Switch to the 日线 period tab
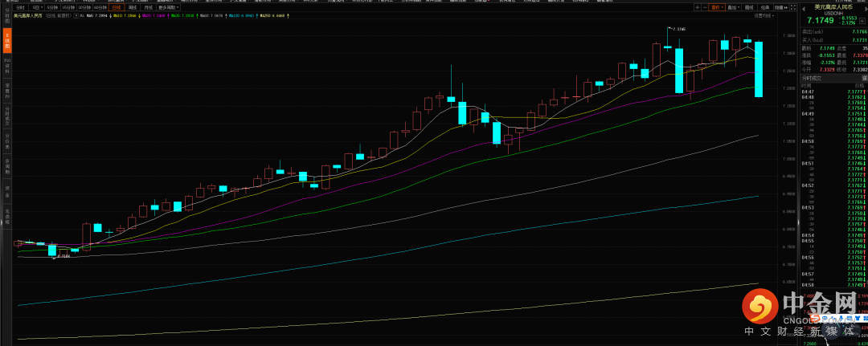The height and width of the screenshot is (346, 868). pos(117,7)
